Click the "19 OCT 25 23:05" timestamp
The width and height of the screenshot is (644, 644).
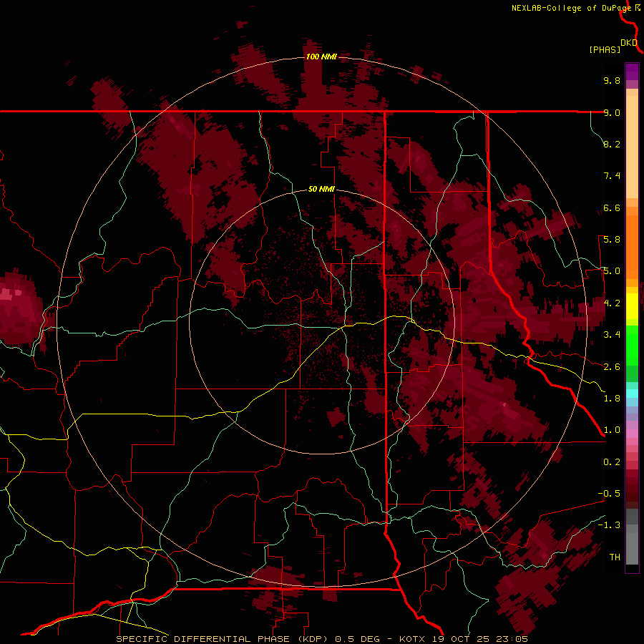479,639
